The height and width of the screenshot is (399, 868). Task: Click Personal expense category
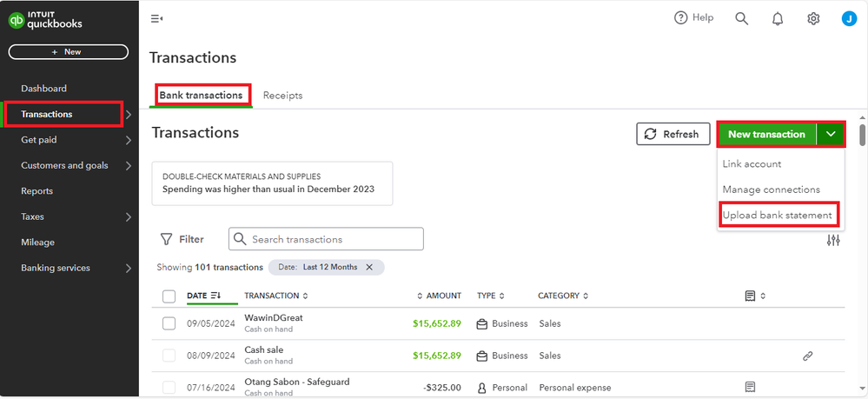tap(575, 388)
